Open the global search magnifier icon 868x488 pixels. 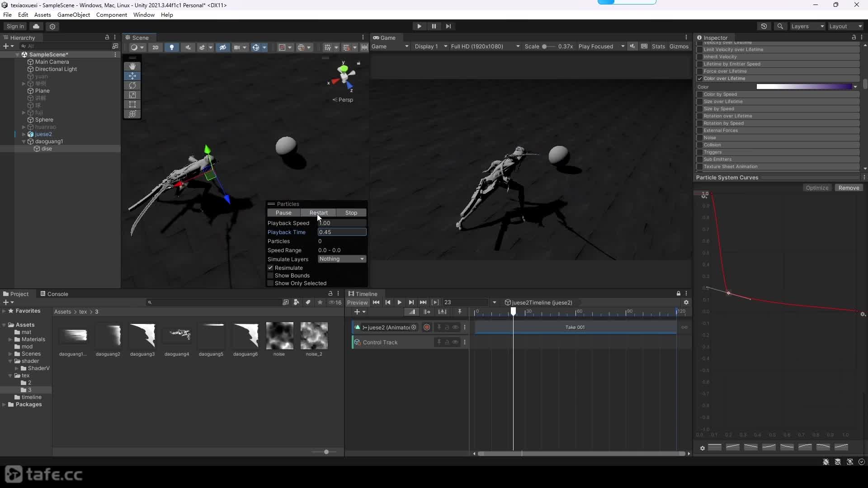[x=780, y=26]
